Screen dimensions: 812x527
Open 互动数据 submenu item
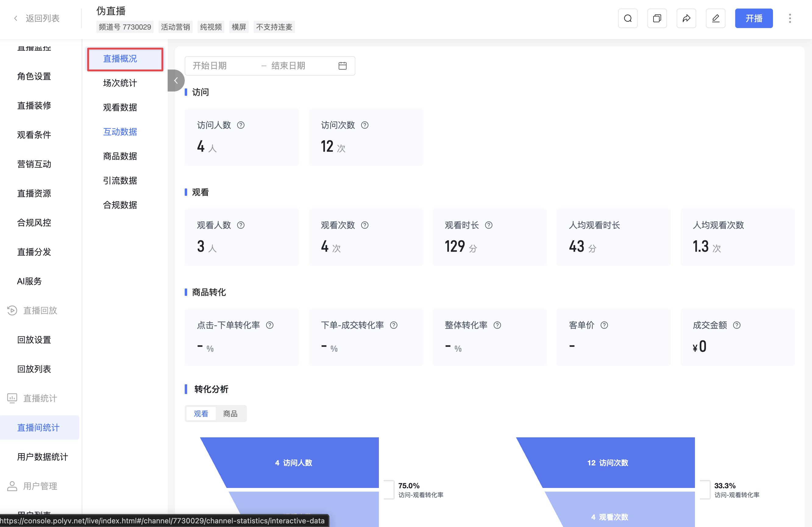(x=120, y=132)
